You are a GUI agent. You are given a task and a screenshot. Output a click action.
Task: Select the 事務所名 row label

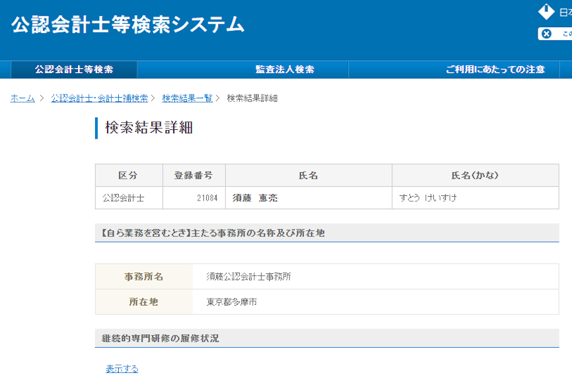(144, 277)
